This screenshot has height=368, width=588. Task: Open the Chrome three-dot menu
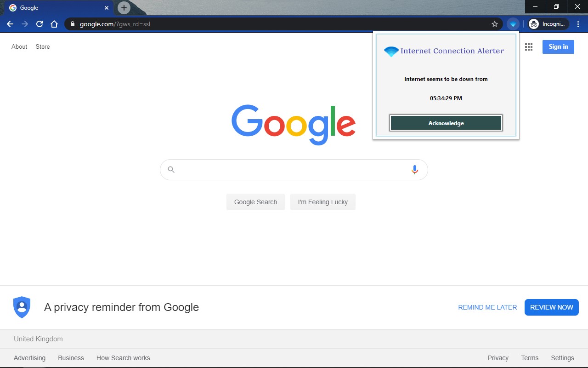click(578, 24)
